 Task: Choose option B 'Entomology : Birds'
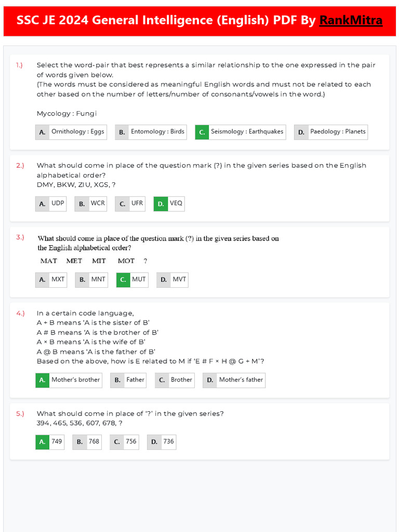[x=151, y=132]
